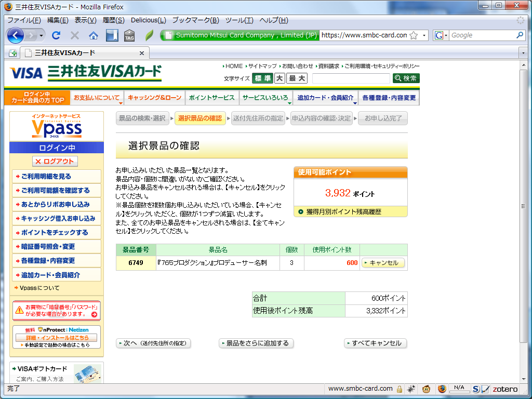Set font size to 最大
This screenshot has height=399, width=532.
pyautogui.click(x=297, y=78)
